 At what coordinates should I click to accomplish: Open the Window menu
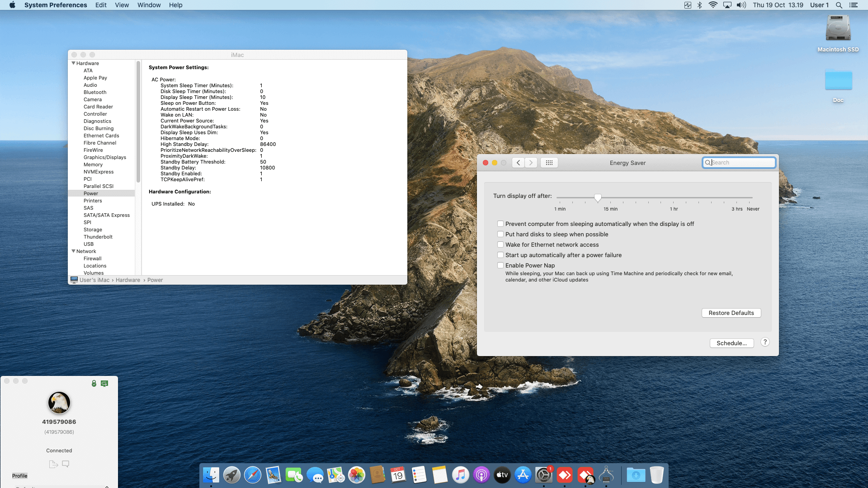(x=149, y=5)
